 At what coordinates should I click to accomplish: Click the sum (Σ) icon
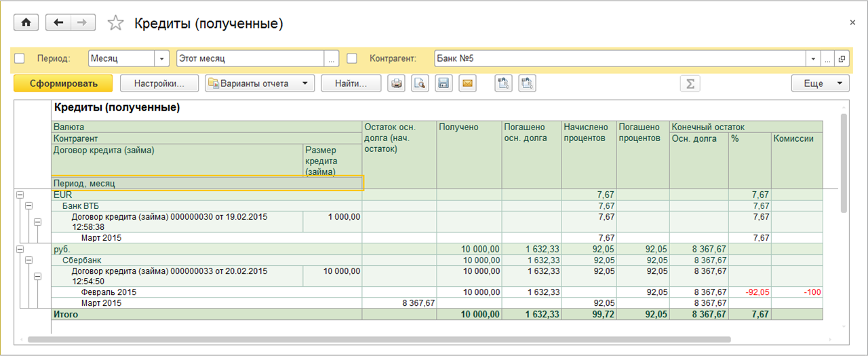pos(690,83)
